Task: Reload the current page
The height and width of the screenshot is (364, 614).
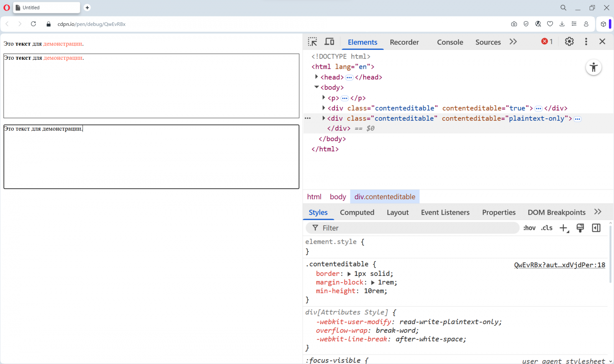Action: 33,24
